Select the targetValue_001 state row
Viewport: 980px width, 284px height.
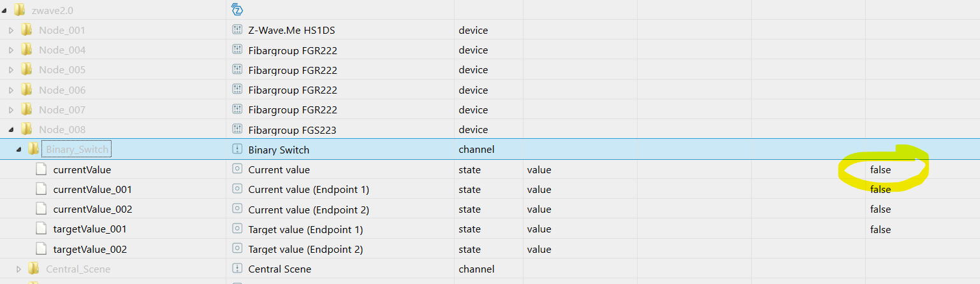click(90, 229)
